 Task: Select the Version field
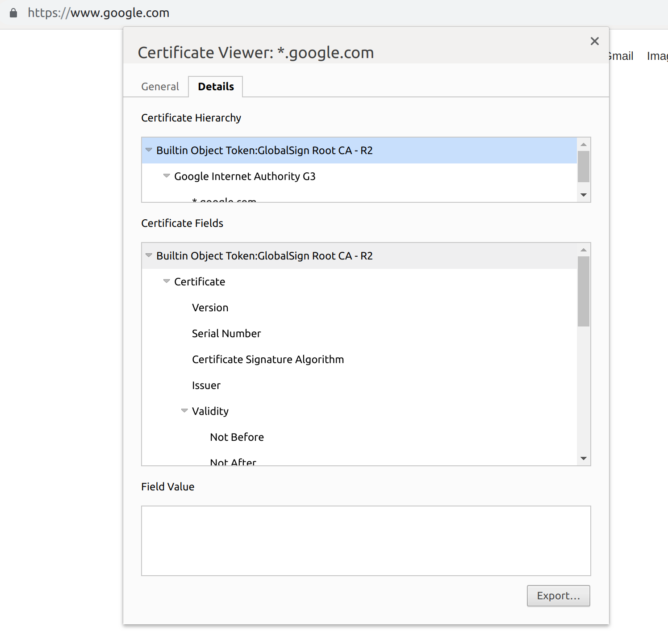[x=359, y=308]
